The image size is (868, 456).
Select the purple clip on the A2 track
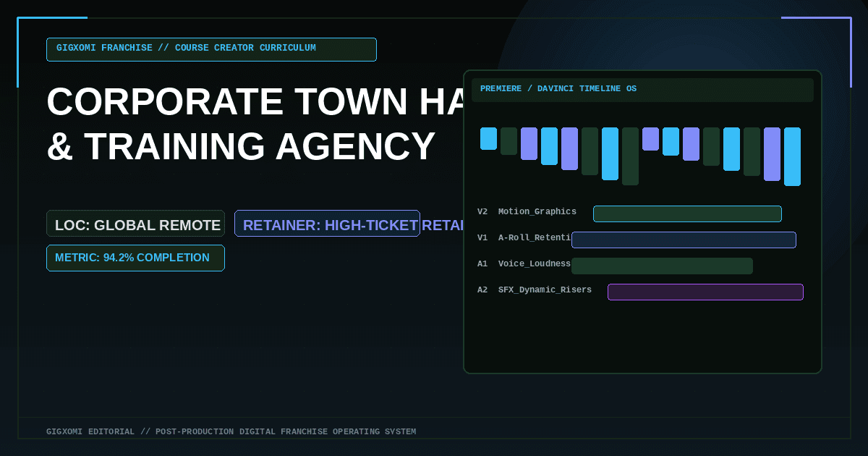click(705, 292)
